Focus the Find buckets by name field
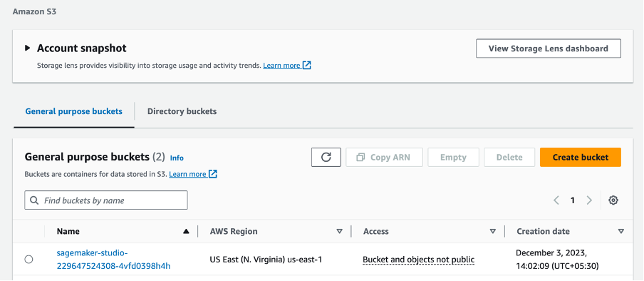The width and height of the screenshot is (644, 281). [106, 200]
